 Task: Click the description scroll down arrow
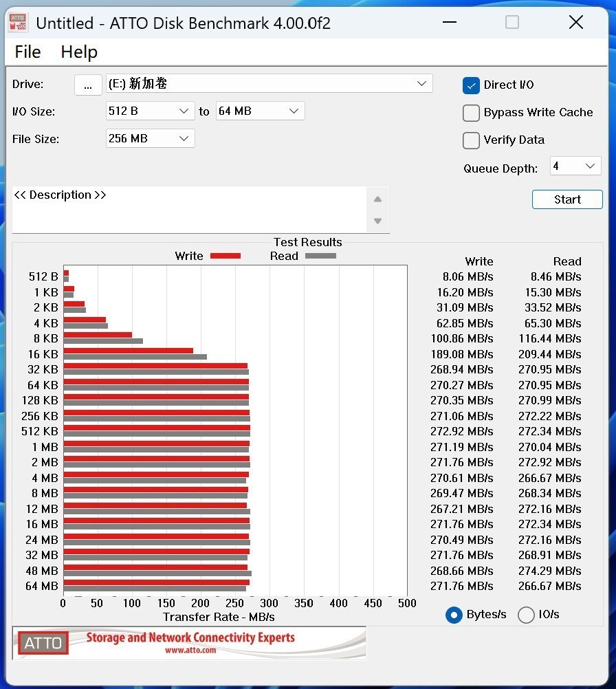378,221
